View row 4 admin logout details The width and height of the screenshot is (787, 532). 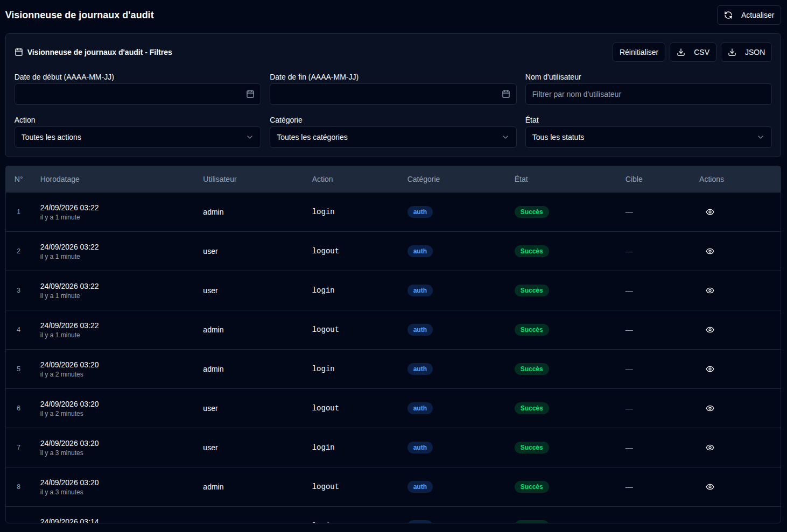[x=710, y=330]
